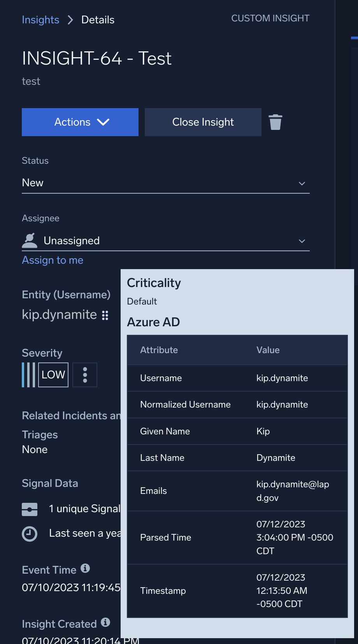
Task: Open the Status dropdown showing New
Action: click(165, 183)
